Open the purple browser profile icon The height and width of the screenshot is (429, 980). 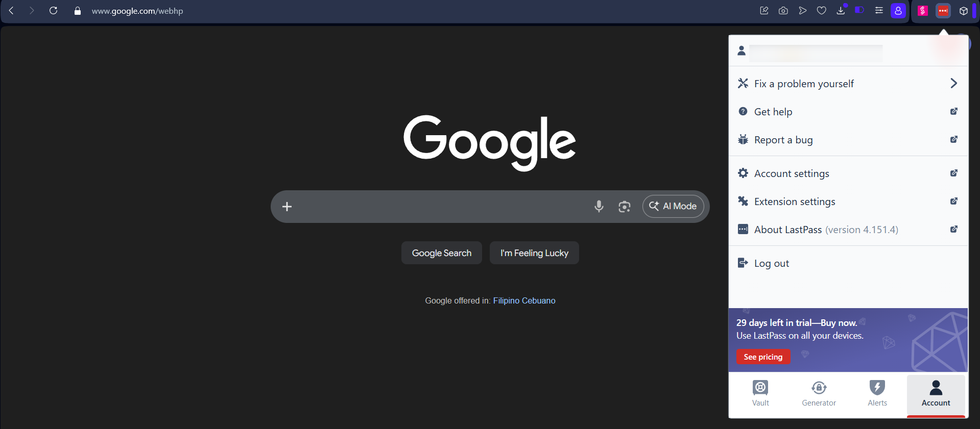pos(898,11)
